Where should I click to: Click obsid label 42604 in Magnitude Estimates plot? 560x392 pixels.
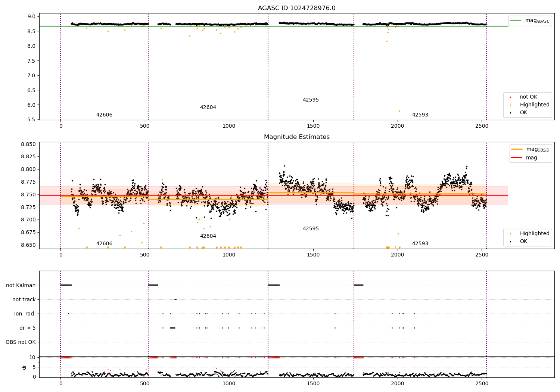(208, 236)
